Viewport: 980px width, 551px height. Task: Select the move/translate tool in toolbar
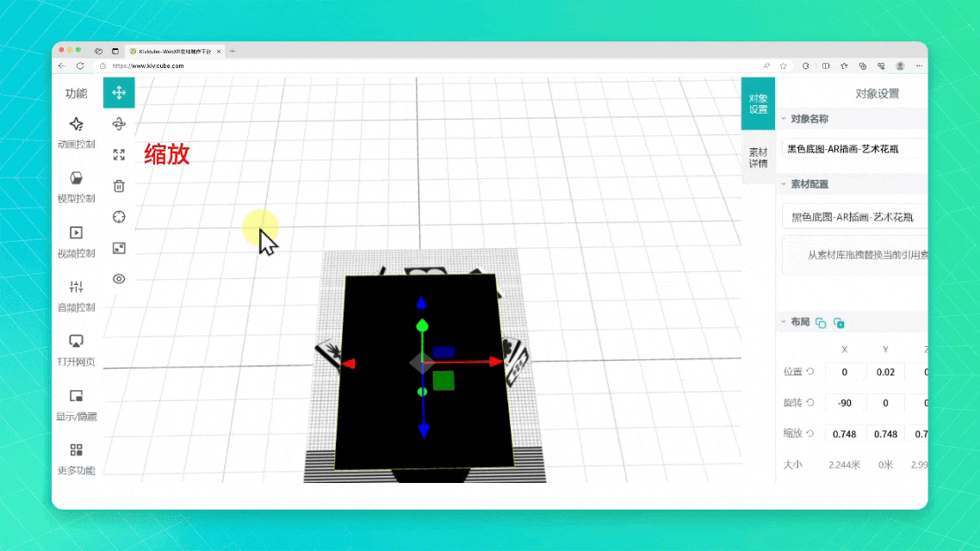click(119, 93)
